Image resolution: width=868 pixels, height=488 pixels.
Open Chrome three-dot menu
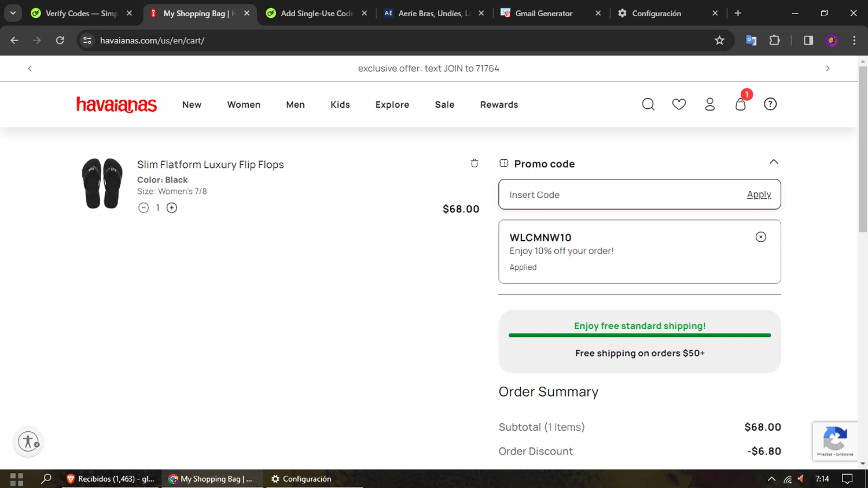(x=854, y=40)
